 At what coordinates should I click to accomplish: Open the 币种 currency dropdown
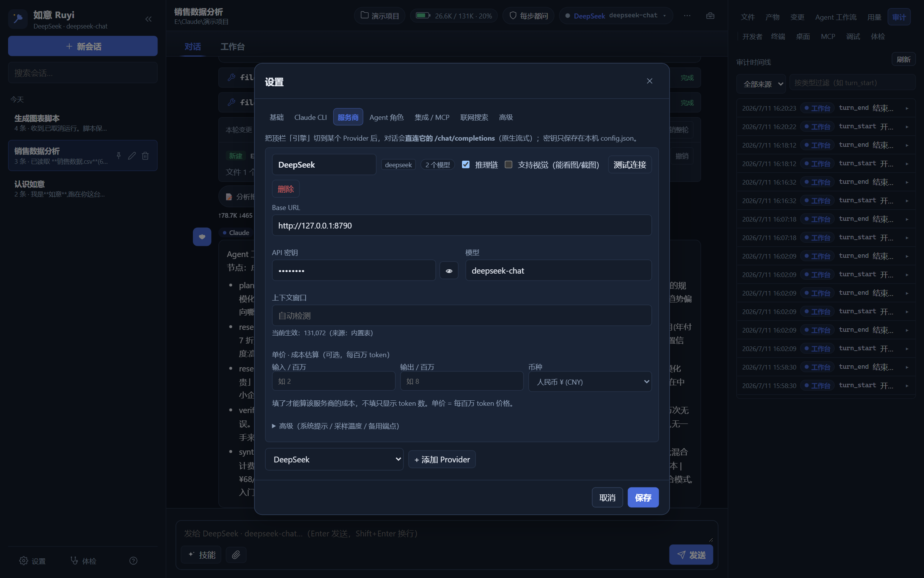pyautogui.click(x=590, y=381)
